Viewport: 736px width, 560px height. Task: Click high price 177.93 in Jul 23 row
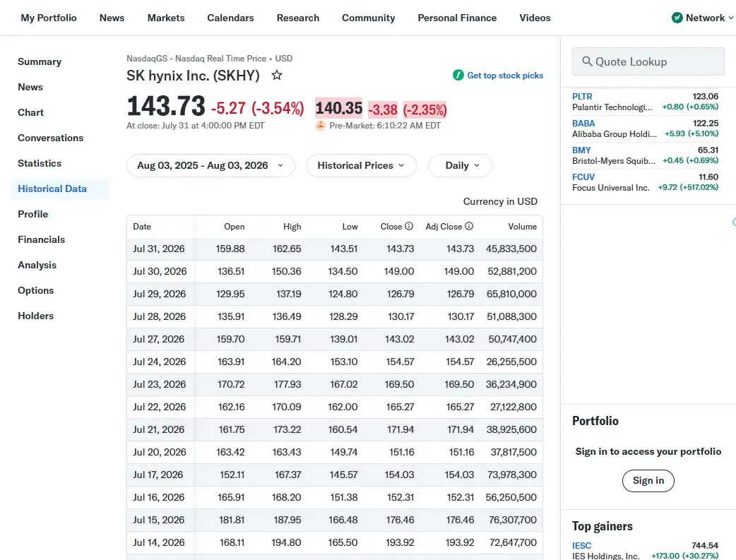[287, 384]
